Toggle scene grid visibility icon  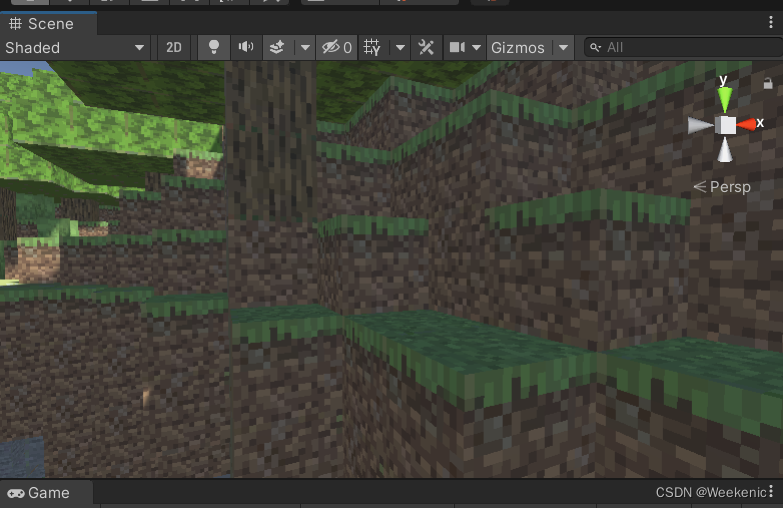(373, 47)
